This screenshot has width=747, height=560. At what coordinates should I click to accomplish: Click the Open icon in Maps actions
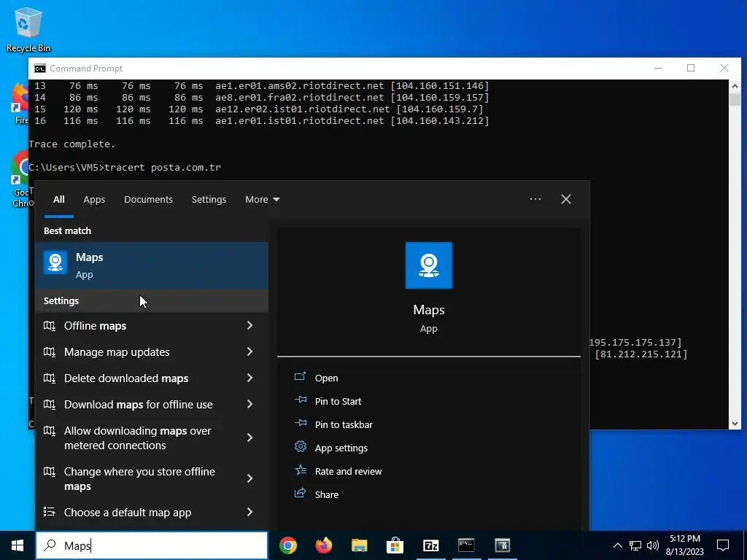pos(300,377)
